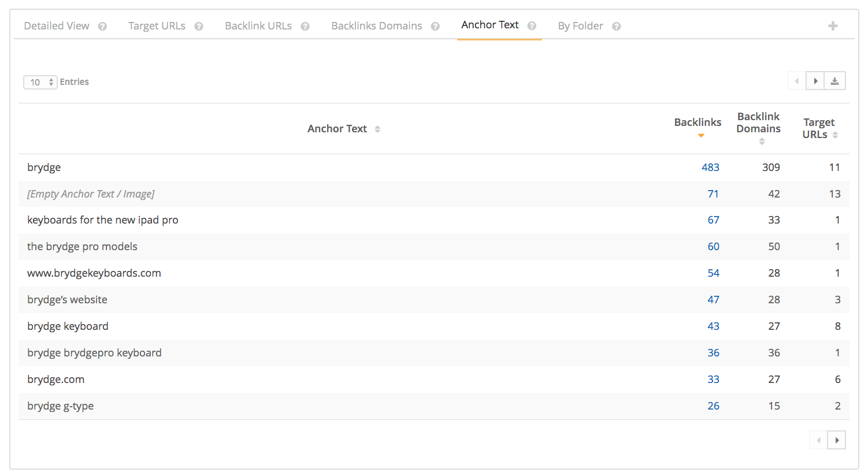The height and width of the screenshot is (476, 868).
Task: Go to next page using bottom arrow
Action: 837,440
